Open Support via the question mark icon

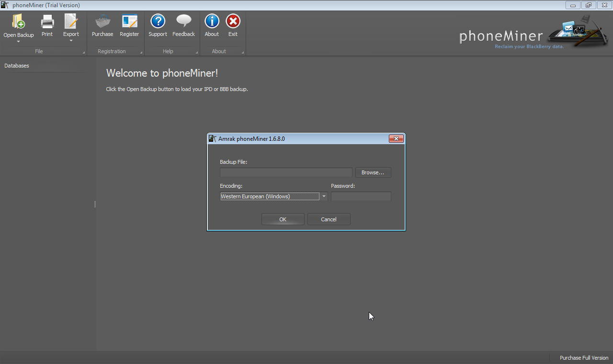point(158,22)
